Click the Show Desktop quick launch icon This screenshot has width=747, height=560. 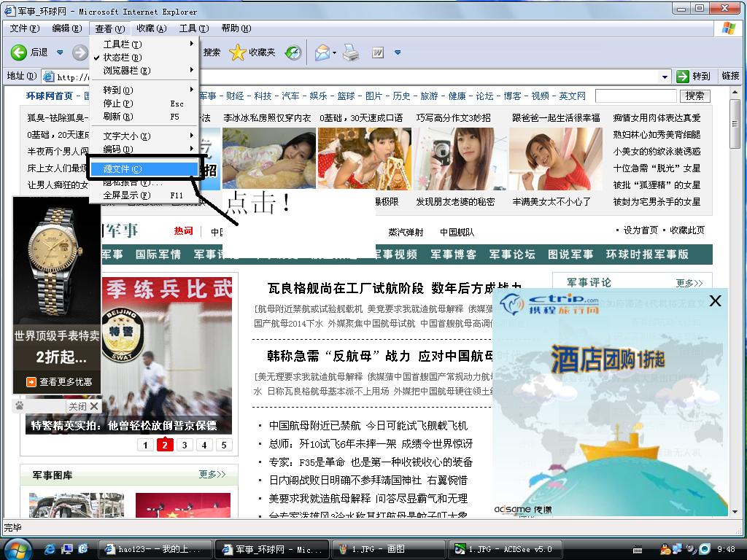click(66, 549)
